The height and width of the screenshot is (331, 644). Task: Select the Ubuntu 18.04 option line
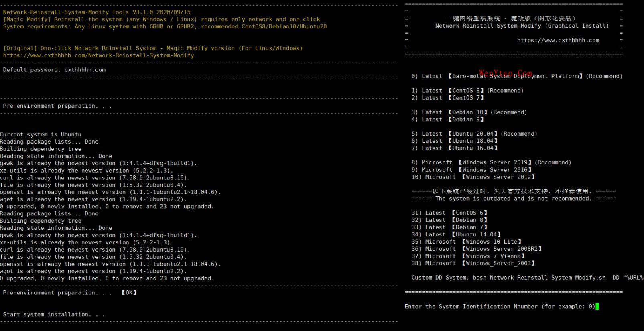[455, 141]
